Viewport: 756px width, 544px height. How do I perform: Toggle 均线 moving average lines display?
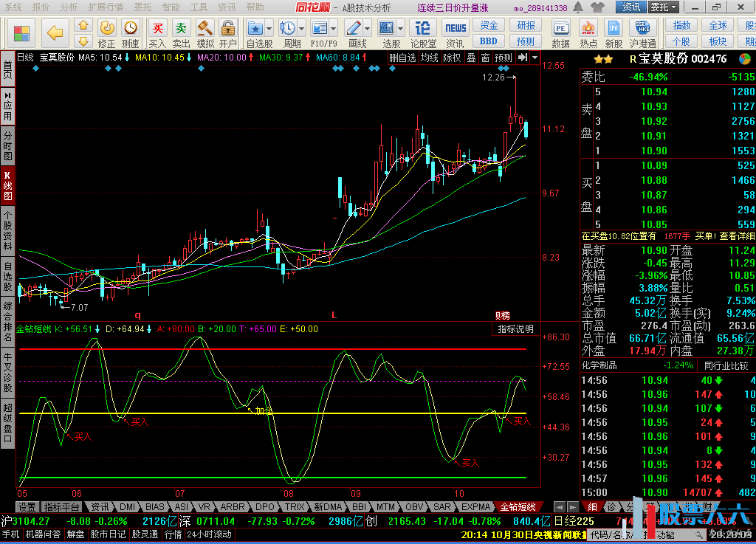click(430, 58)
